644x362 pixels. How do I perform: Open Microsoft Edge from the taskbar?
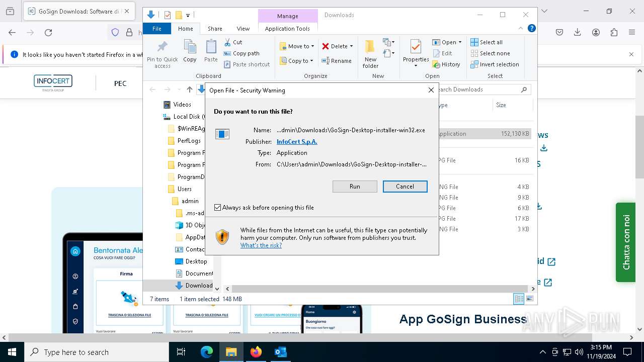tap(207, 352)
